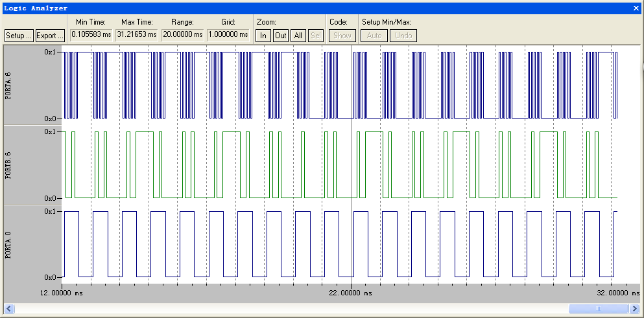This screenshot has height=318, width=644.
Task: Click the 22.00000 ms cursor time label
Action: [351, 293]
